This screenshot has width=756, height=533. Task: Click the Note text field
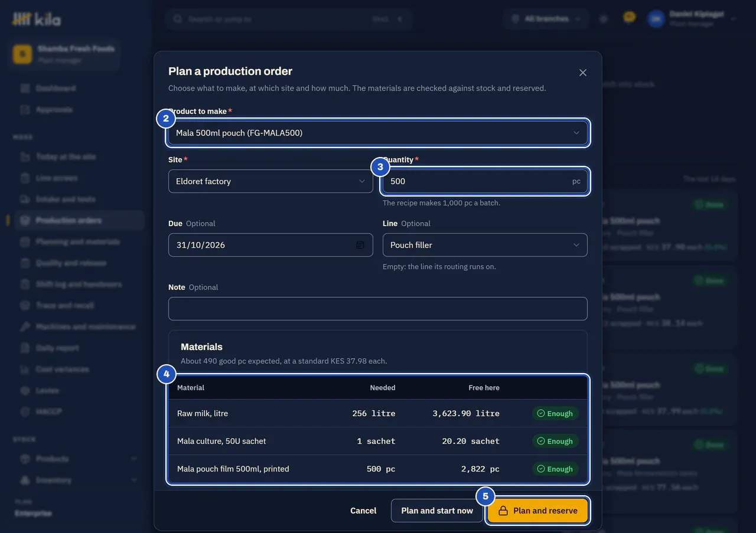point(378,309)
